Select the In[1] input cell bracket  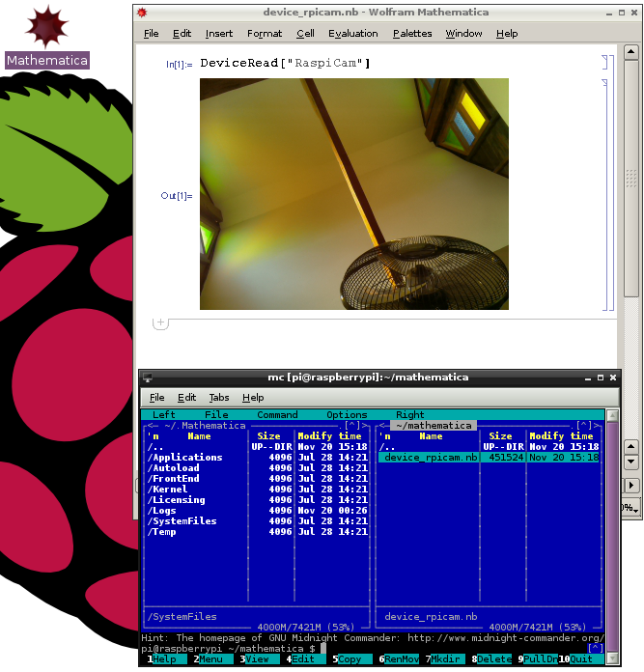(605, 63)
